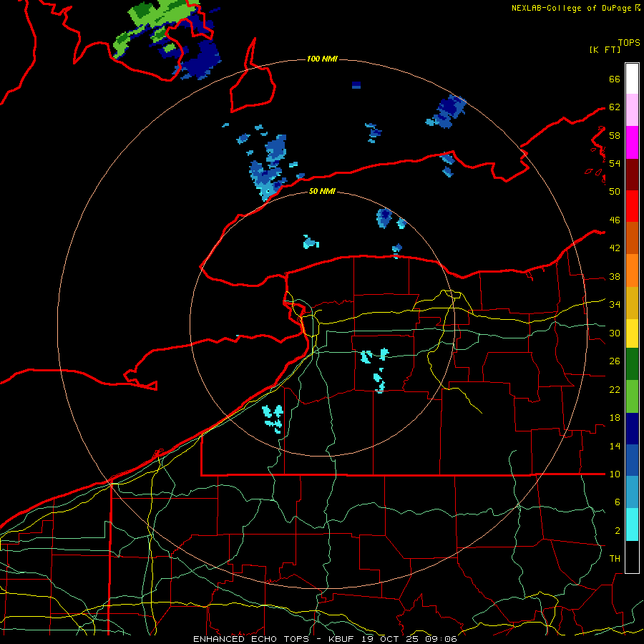This screenshot has height=644, width=644.
Task: Click the '50 NMI' range ring label
Action: 322,191
